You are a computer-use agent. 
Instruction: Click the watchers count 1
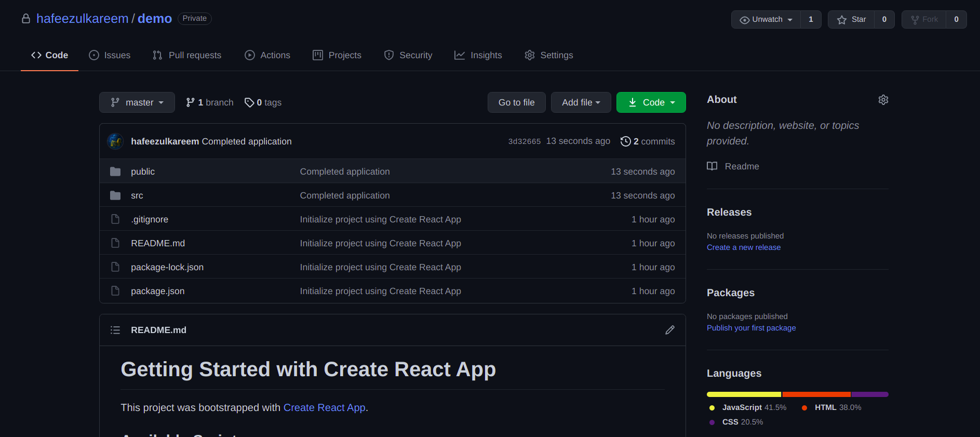coord(811,19)
